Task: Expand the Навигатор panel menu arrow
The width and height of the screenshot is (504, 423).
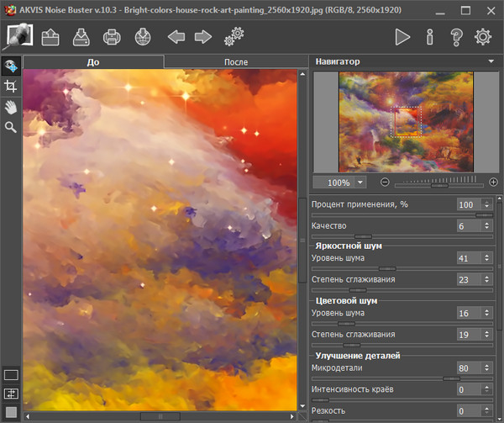Action: point(491,61)
